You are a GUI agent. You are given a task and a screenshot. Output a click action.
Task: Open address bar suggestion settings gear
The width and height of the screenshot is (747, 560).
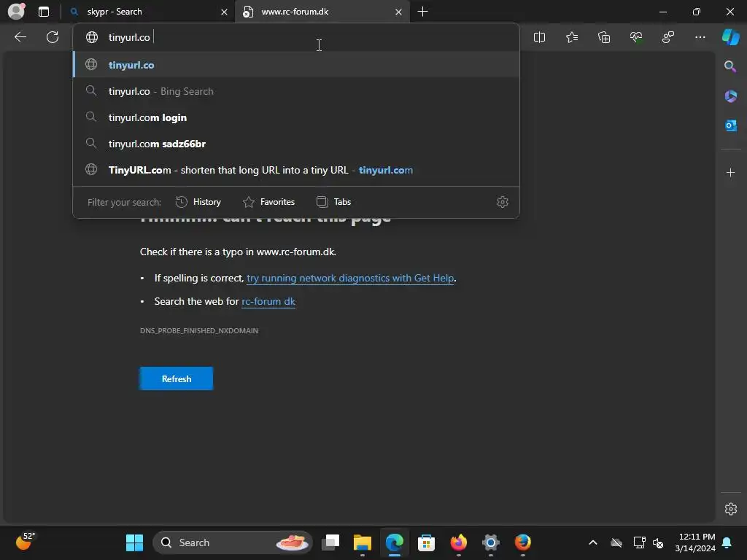click(502, 202)
